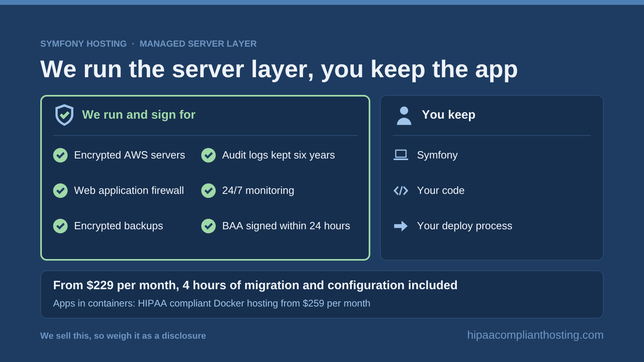Click the checkmark beside 24/7 monitoring

pyautogui.click(x=208, y=191)
